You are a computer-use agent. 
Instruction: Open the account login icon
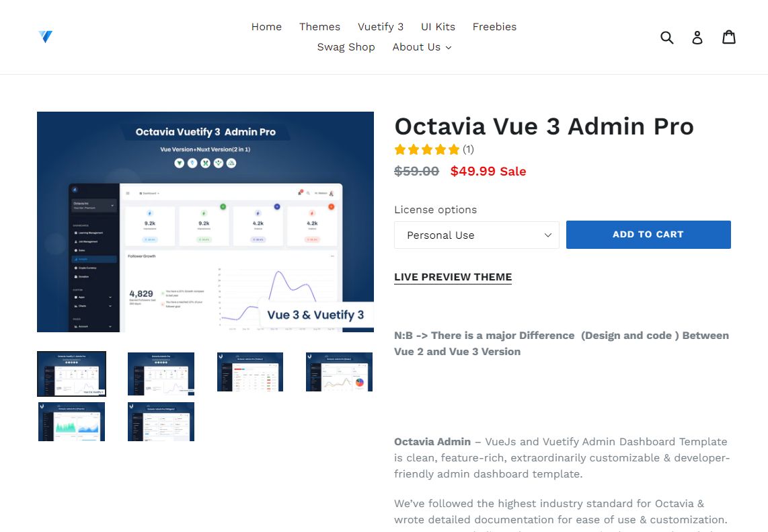pos(697,37)
